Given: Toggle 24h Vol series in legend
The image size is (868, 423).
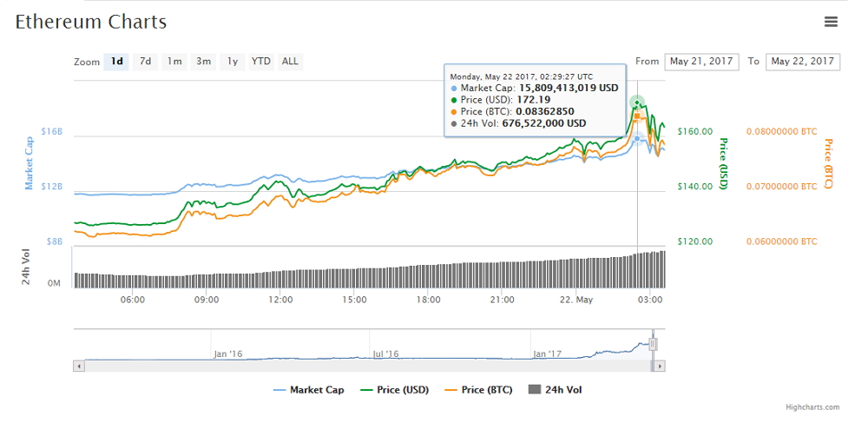Looking at the screenshot, I should (556, 390).
